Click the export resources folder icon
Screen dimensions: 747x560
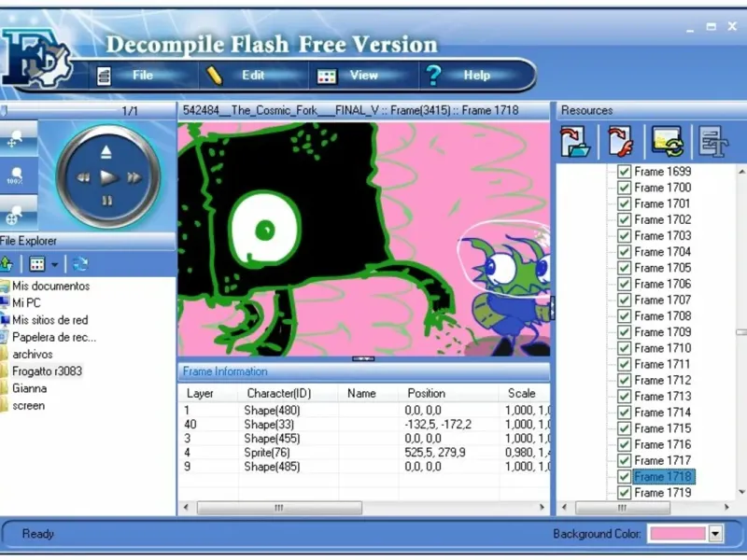coord(575,142)
